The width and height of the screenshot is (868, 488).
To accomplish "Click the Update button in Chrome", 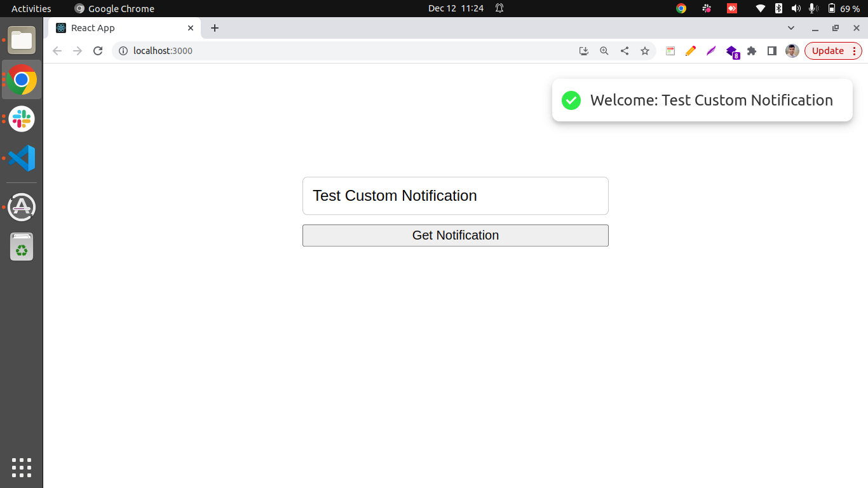I will [829, 51].
